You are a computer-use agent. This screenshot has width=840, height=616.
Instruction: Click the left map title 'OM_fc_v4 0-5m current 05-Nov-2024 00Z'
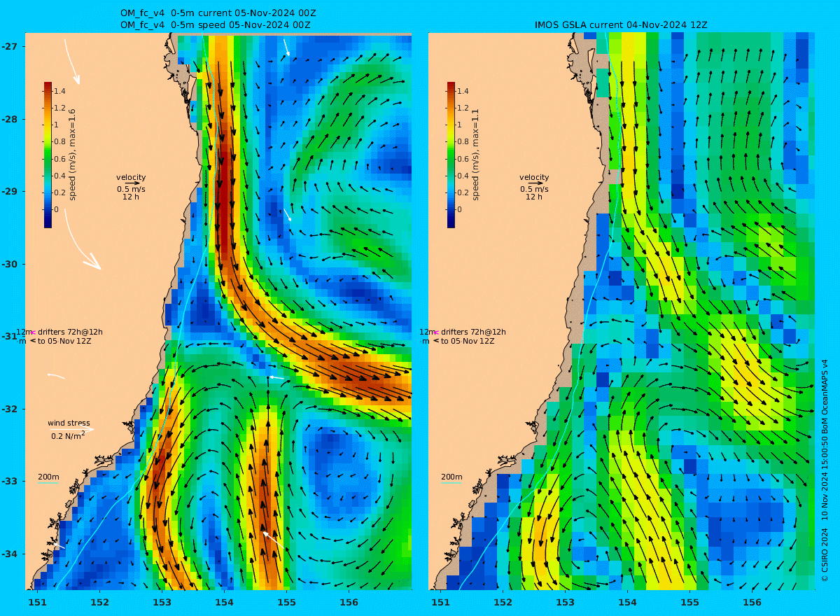point(217,14)
